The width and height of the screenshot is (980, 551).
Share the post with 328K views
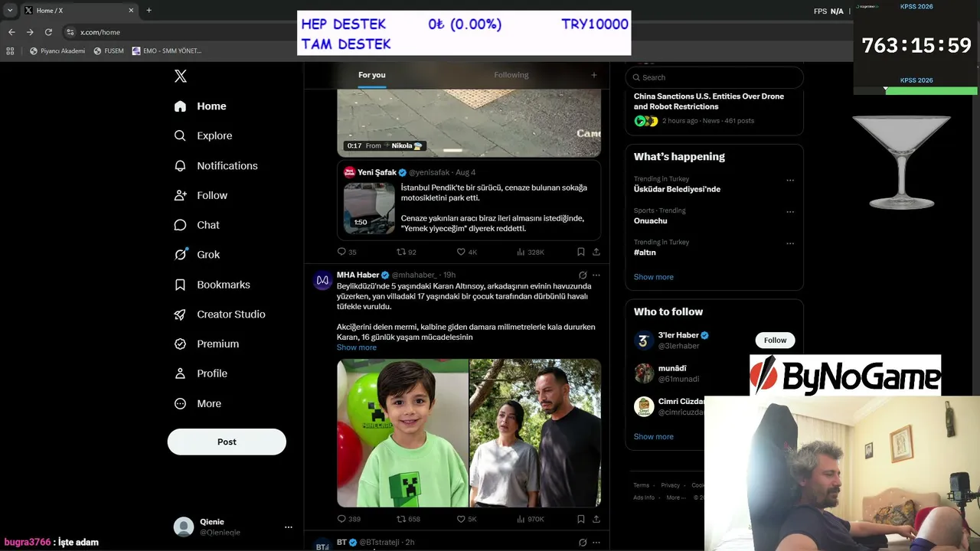coord(596,252)
